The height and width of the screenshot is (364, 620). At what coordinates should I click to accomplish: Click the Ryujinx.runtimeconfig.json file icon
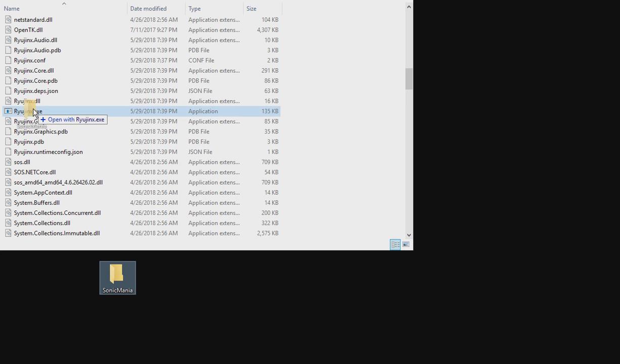tap(8, 152)
